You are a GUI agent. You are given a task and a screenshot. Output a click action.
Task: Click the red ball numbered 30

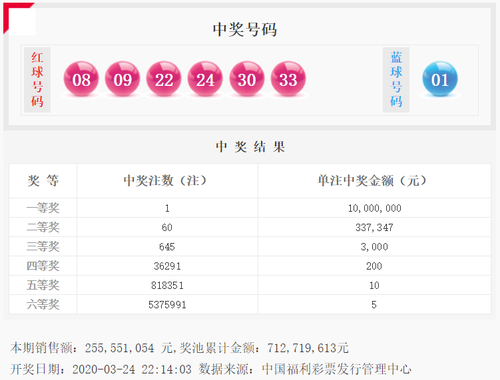pos(247,79)
